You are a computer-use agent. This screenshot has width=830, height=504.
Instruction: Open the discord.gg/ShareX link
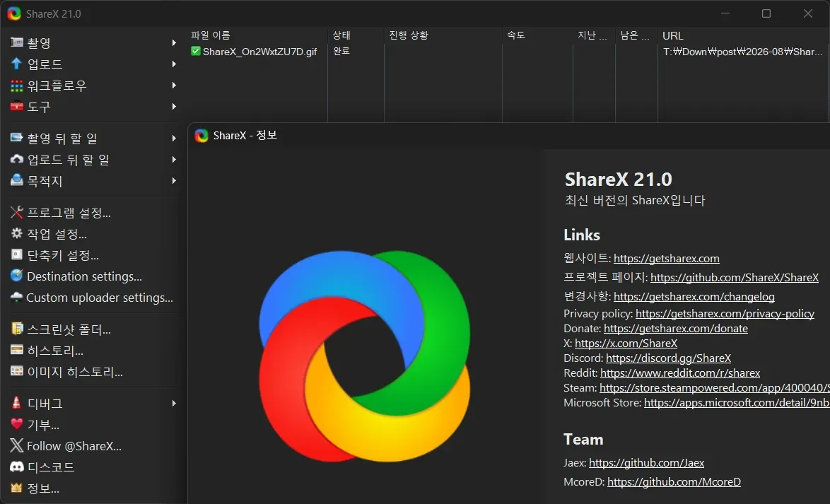pyautogui.click(x=668, y=358)
